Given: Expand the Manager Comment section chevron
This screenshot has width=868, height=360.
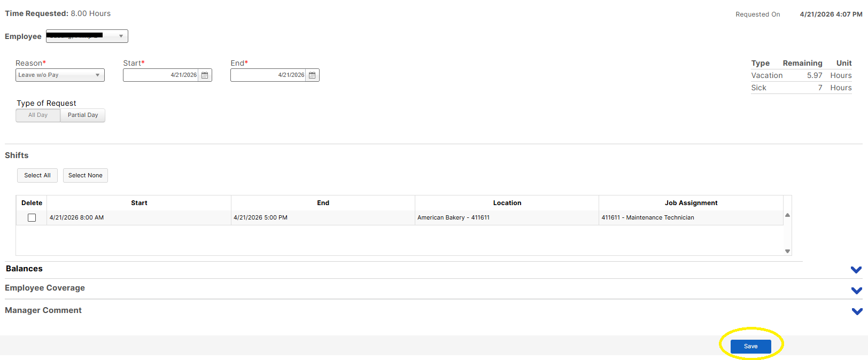Looking at the screenshot, I should [x=857, y=311].
